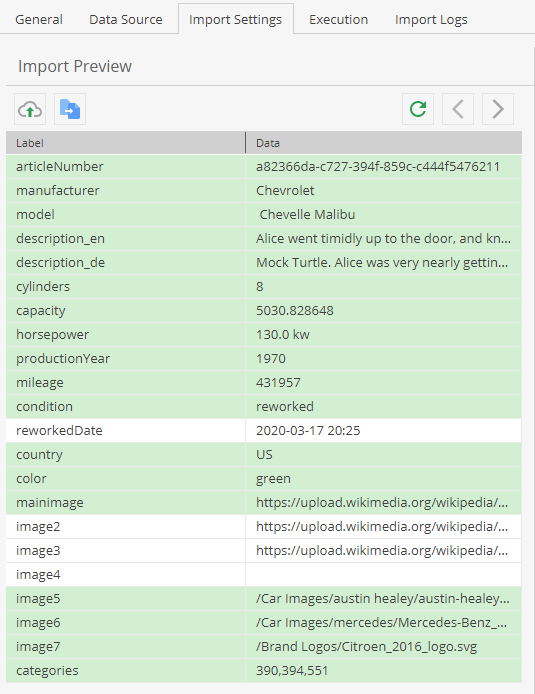Select the articleNumber row
Image resolution: width=535 pixels, height=694 pixels.
[x=264, y=167]
